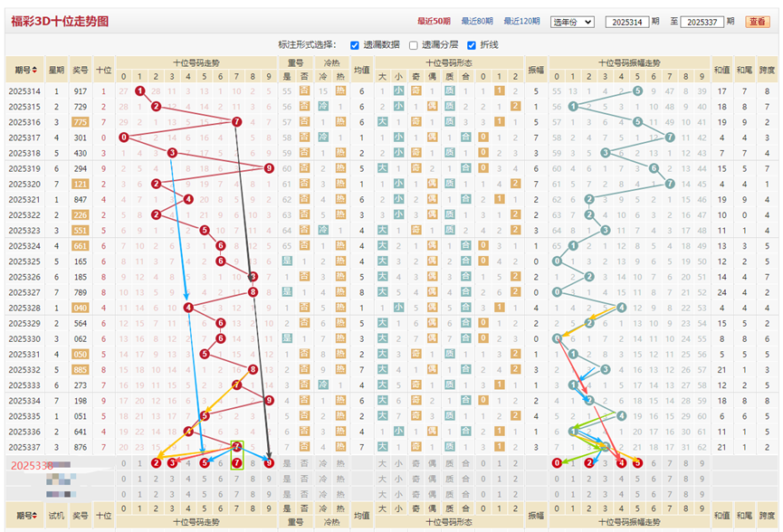The height and width of the screenshot is (532, 783).
Task: Click the 小 badge in row 2025314
Action: coord(398,90)
